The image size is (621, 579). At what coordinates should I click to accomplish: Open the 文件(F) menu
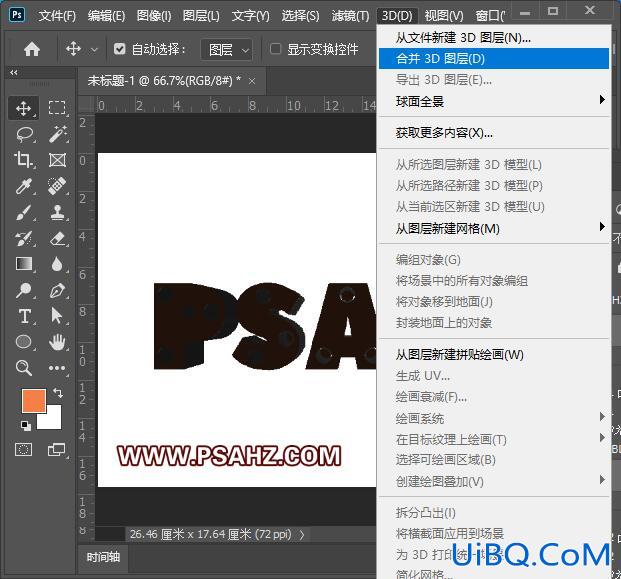tap(57, 16)
